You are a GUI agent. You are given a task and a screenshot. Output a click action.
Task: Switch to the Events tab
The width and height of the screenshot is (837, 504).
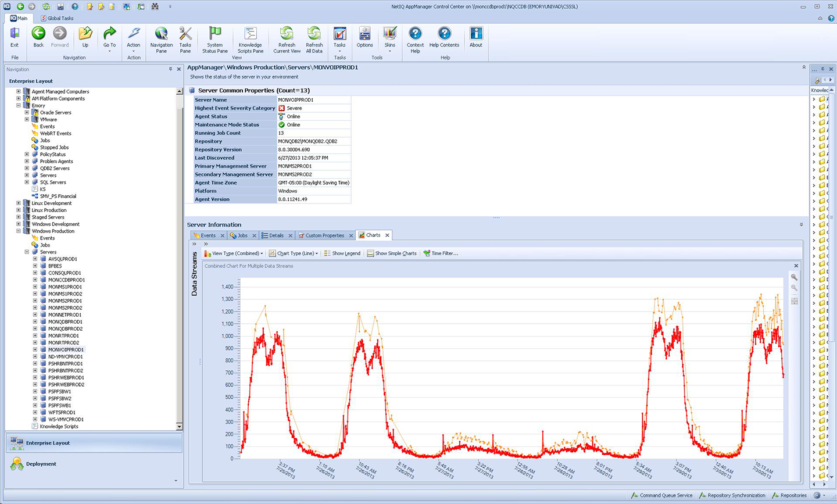pos(208,235)
